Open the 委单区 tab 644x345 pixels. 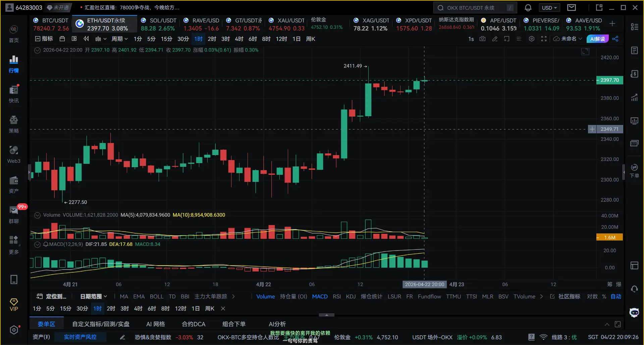[46, 324]
